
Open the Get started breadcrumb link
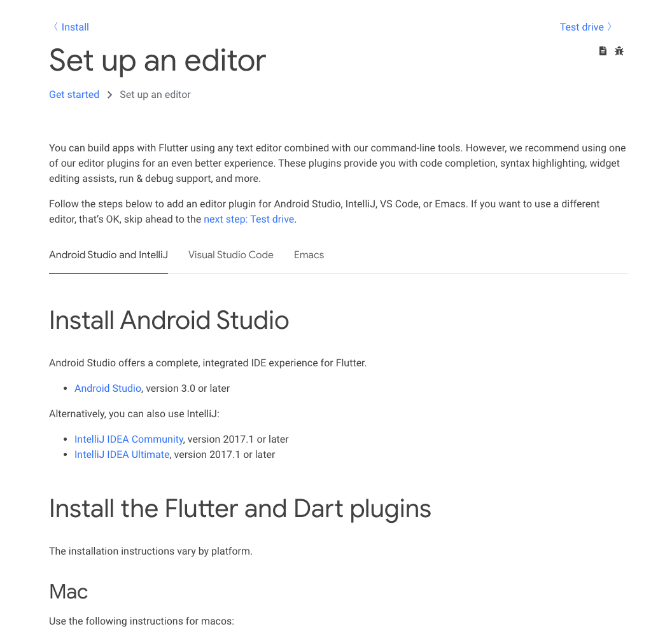pos(74,94)
